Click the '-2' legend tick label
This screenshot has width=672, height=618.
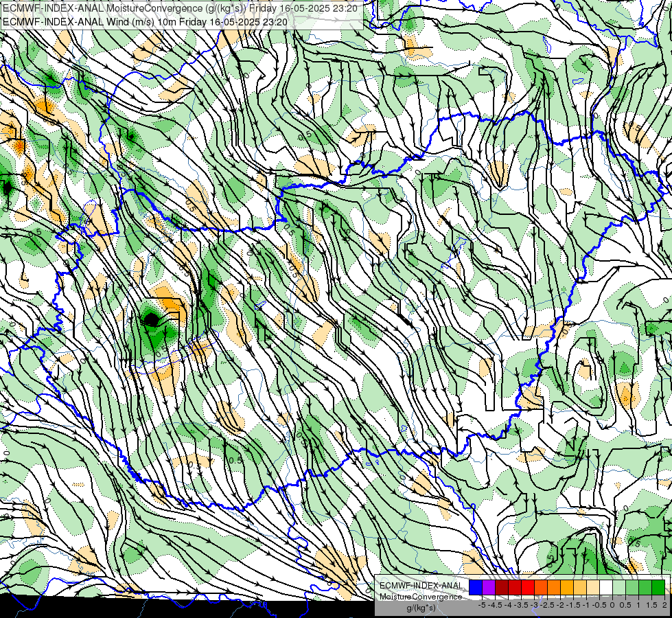[559, 605]
